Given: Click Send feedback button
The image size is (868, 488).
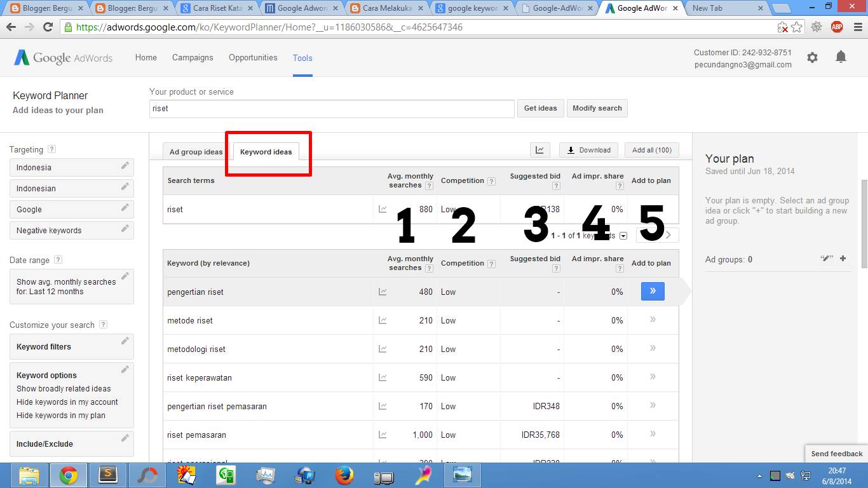Looking at the screenshot, I should click(836, 454).
